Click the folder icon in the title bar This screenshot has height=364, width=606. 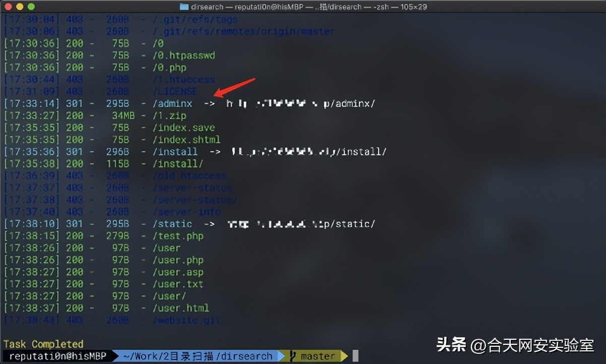click(184, 7)
